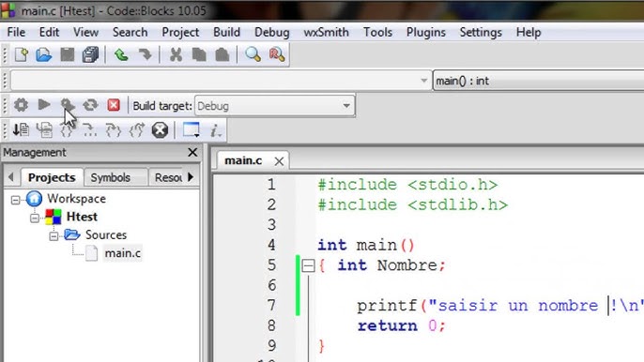
Task: Open the File menu
Action: pos(16,32)
